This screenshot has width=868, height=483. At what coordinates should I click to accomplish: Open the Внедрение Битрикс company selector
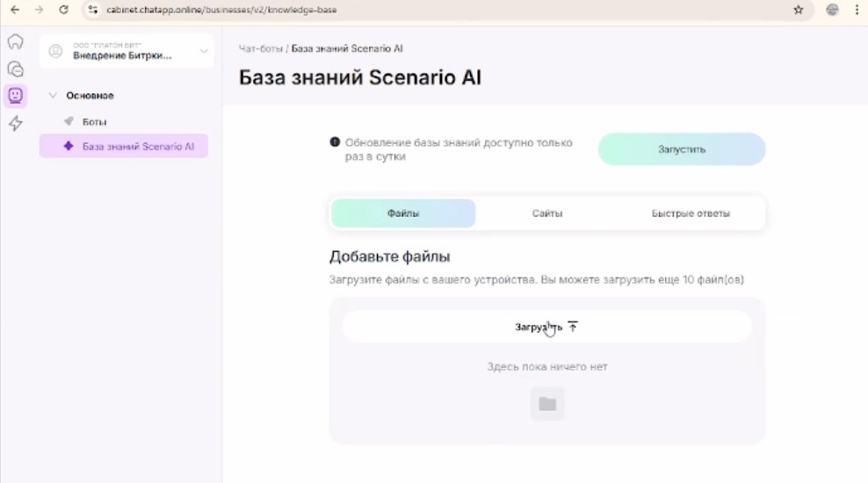click(x=127, y=51)
